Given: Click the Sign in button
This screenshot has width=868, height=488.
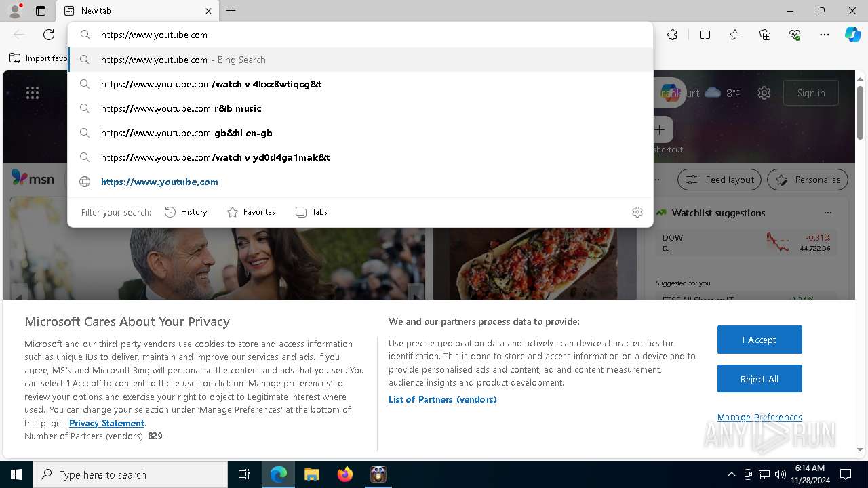Looking at the screenshot, I should point(811,93).
